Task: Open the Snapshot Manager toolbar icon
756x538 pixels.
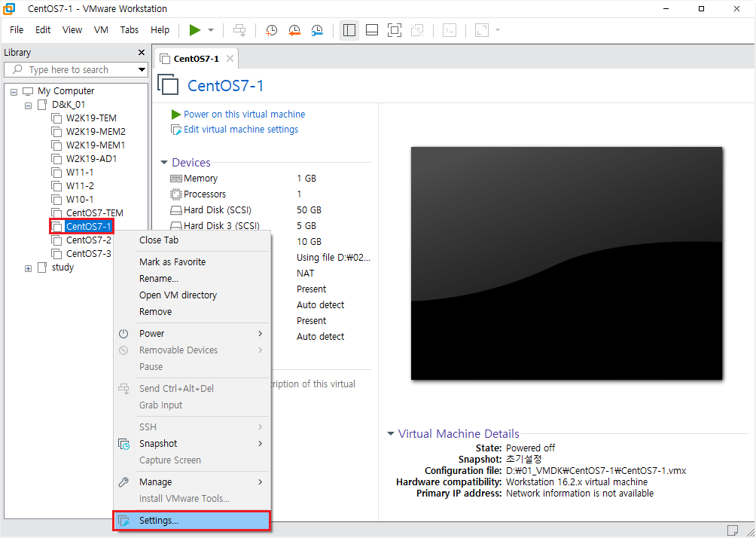Action: pyautogui.click(x=317, y=30)
